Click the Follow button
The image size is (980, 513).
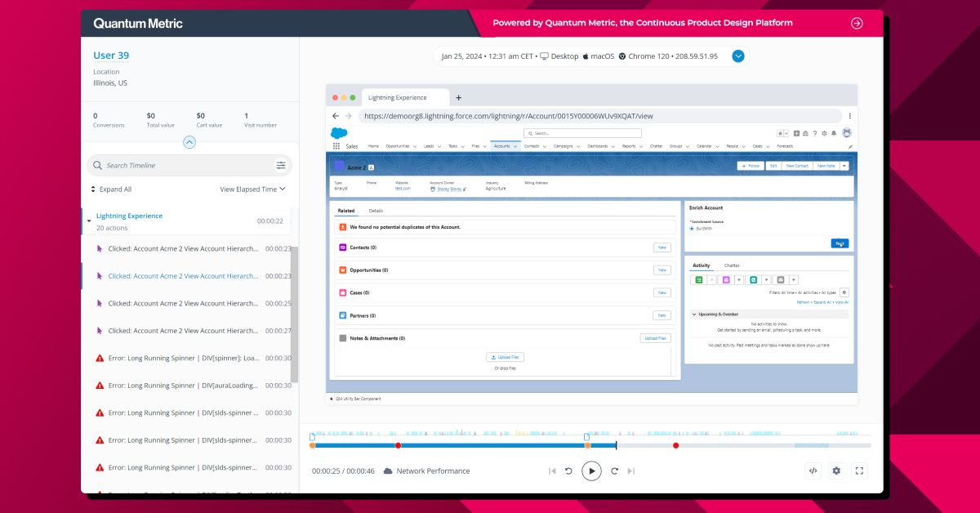(x=751, y=166)
